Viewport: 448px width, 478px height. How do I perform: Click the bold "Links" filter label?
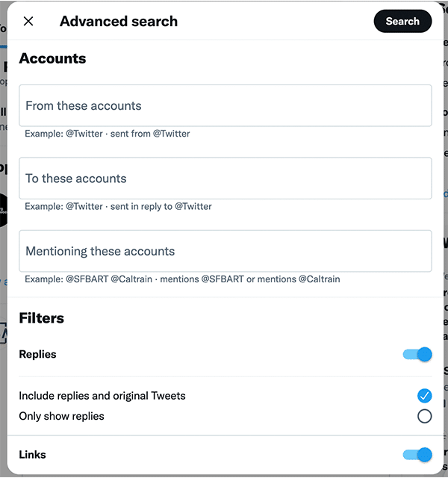32,455
